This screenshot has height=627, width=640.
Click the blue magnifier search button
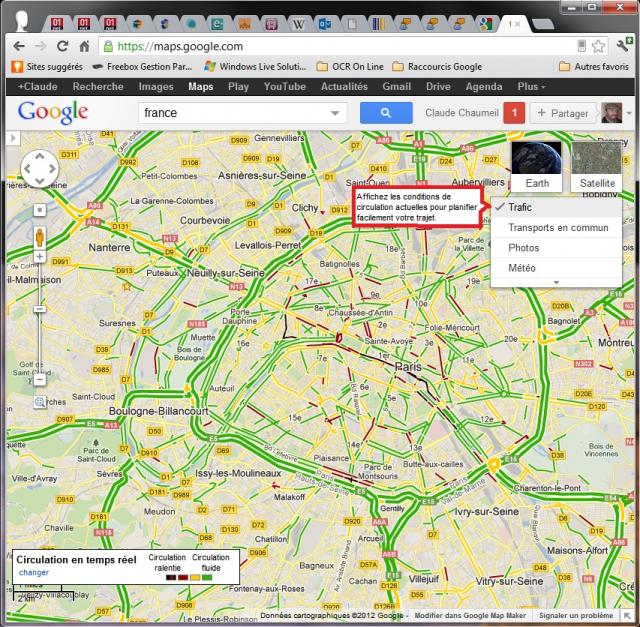click(x=386, y=113)
